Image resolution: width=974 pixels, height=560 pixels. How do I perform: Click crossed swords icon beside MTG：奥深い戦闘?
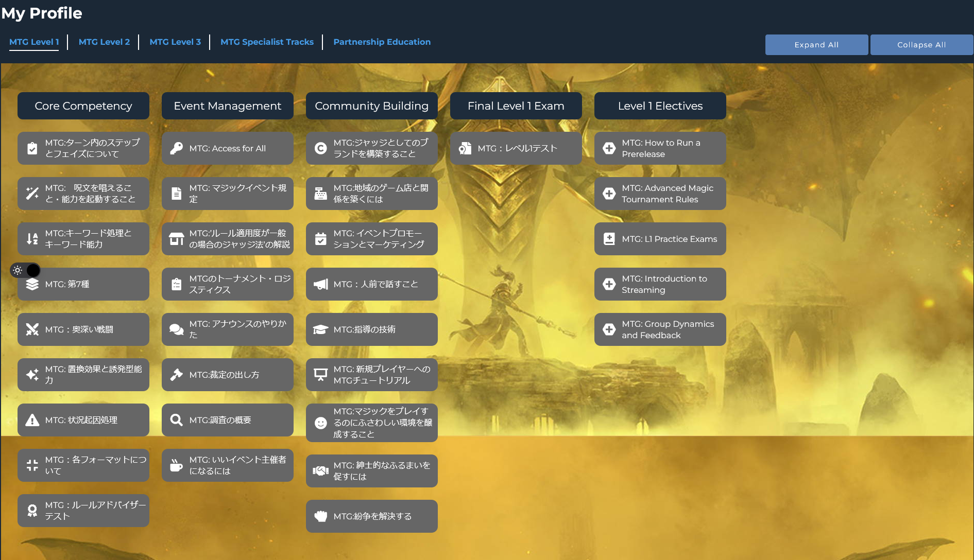pos(32,329)
